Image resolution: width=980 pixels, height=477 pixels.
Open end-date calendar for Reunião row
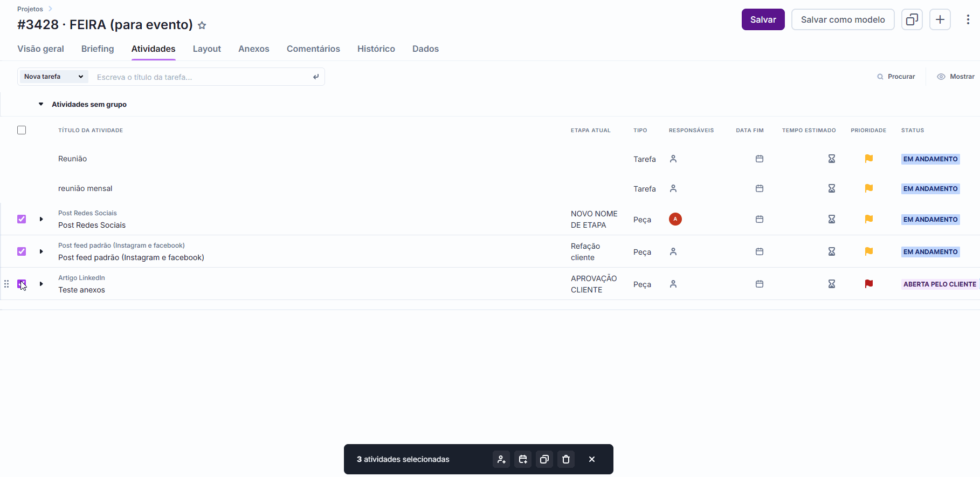tap(760, 159)
